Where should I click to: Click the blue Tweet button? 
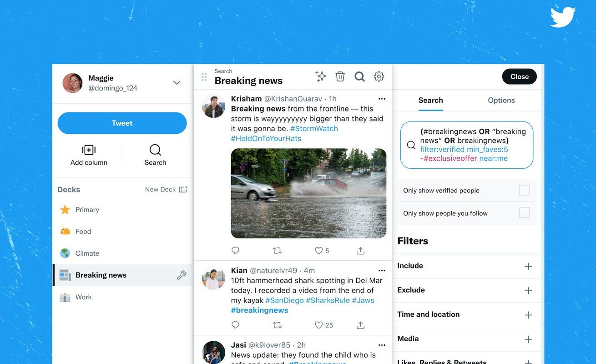[122, 123]
